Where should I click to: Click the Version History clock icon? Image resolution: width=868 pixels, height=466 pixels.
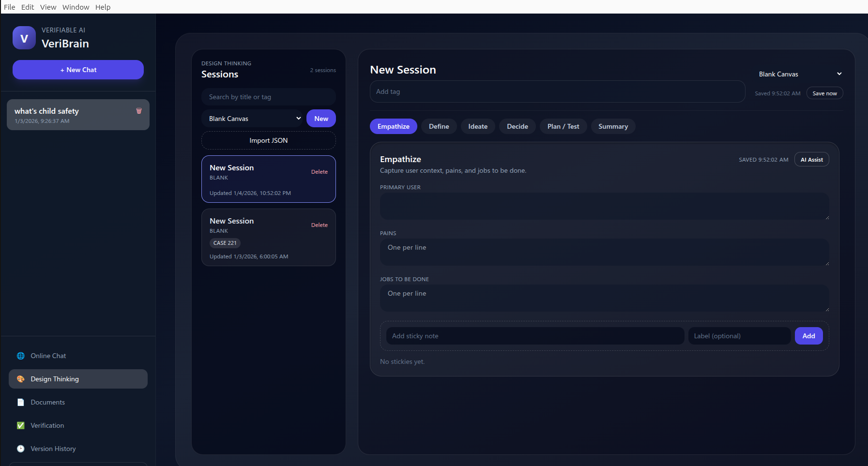[21, 449]
